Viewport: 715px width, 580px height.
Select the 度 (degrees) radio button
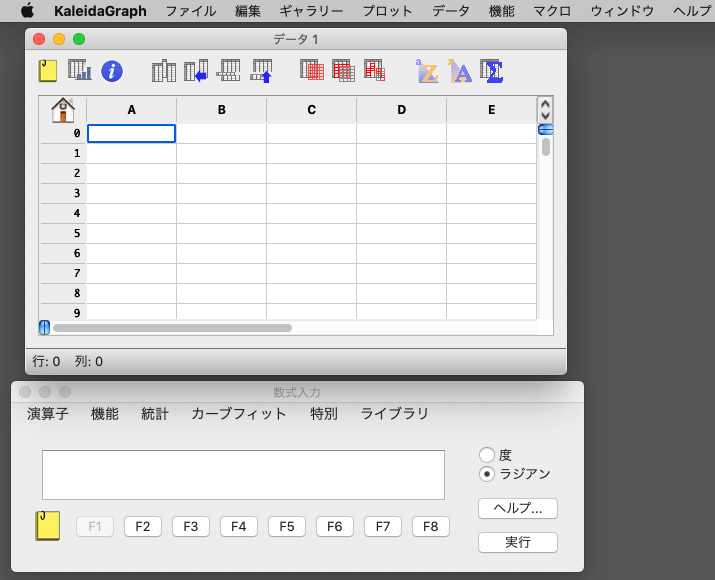[487, 455]
